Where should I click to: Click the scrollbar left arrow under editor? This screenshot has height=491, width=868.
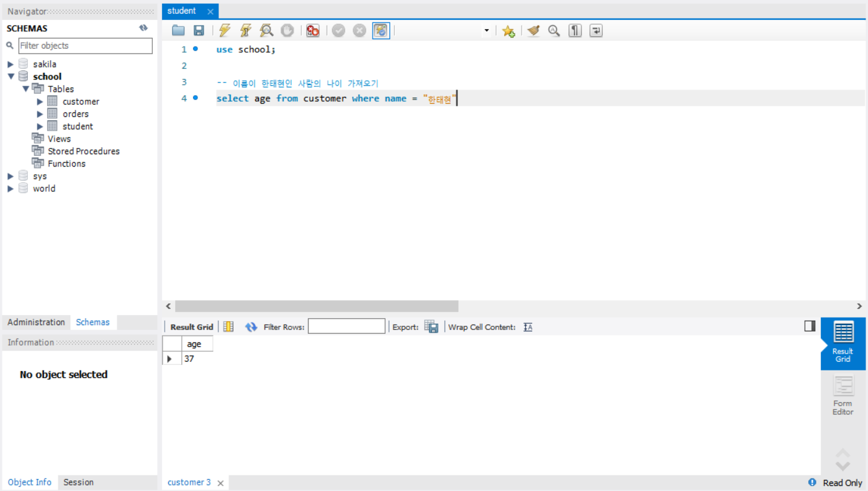[x=168, y=306]
